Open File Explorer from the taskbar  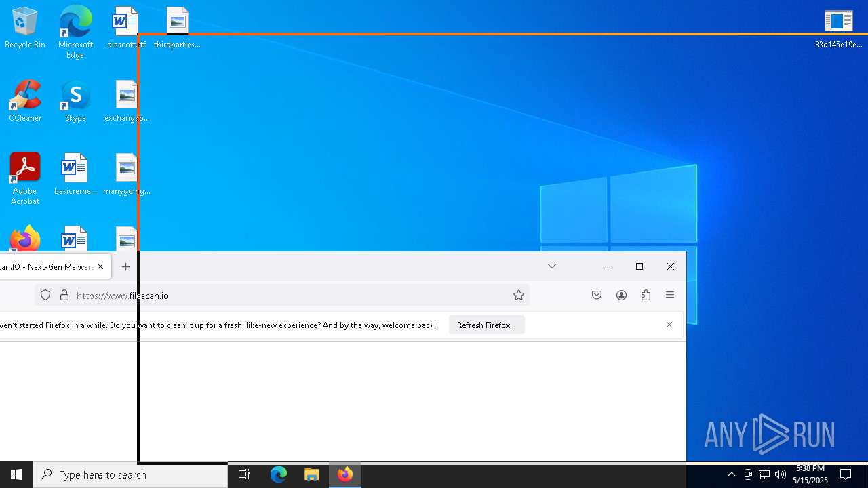click(312, 474)
